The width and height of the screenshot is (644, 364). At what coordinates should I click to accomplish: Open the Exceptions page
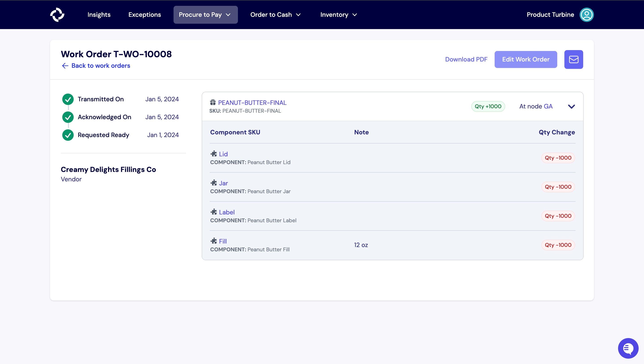(x=144, y=15)
